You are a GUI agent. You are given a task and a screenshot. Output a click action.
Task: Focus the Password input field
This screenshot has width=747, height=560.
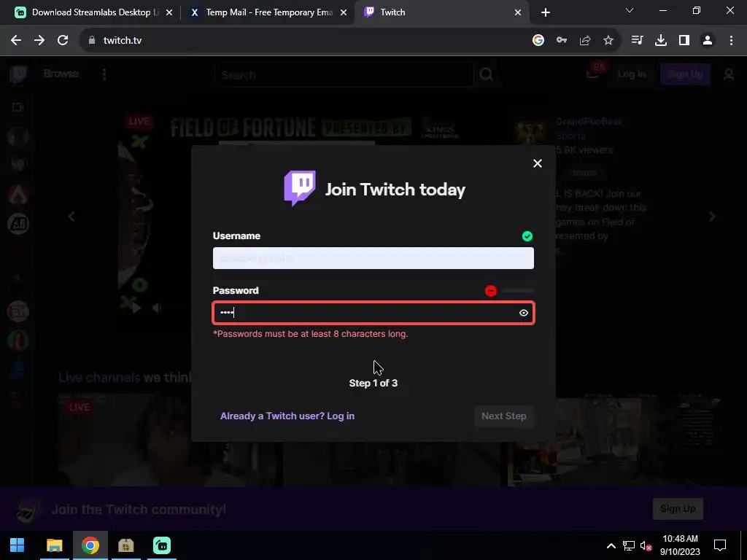[373, 313]
